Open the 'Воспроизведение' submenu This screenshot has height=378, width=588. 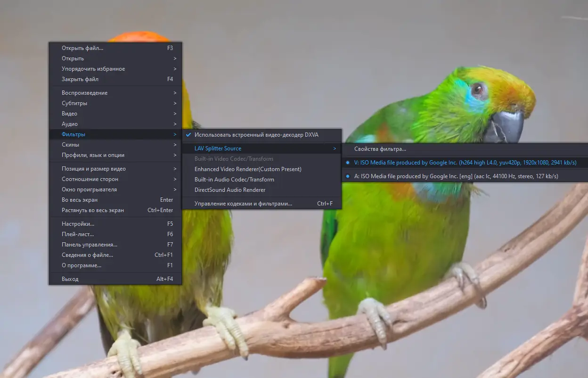tap(115, 93)
